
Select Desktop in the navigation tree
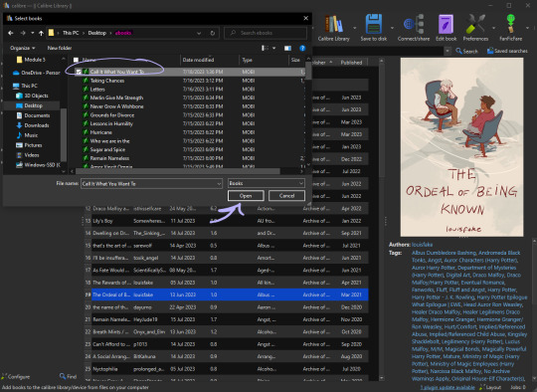click(x=33, y=105)
